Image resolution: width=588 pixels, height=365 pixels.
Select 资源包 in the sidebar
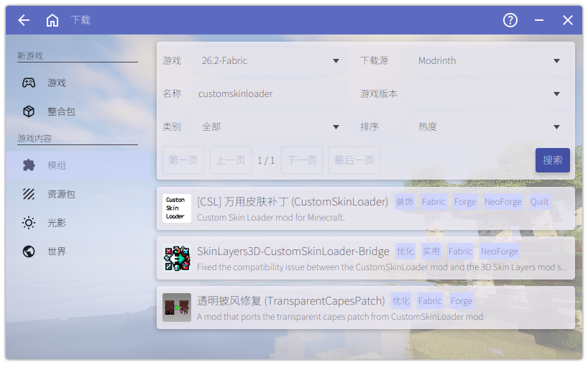tap(78, 194)
